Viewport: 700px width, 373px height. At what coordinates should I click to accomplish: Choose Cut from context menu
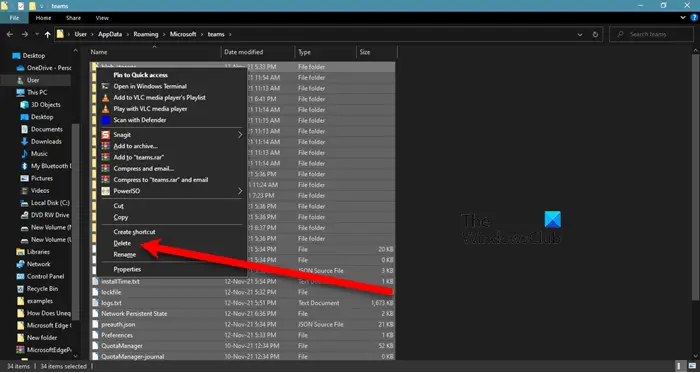click(x=172, y=206)
